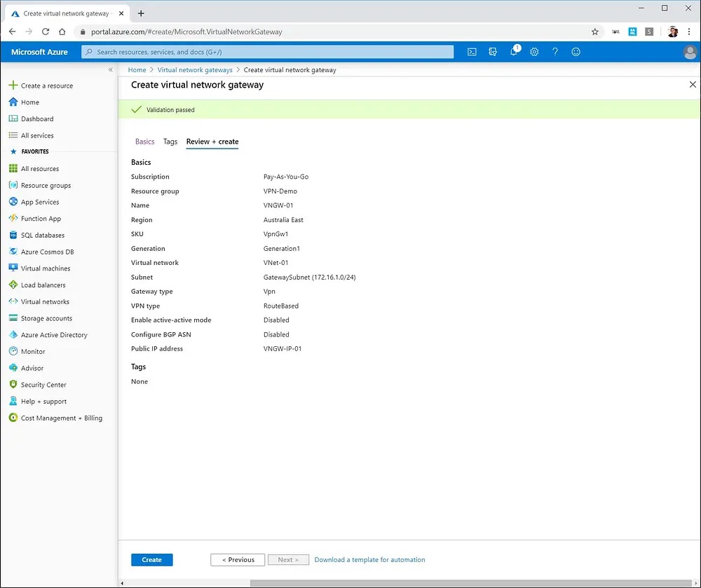Download a template for automation link
Viewport: 701px width, 588px height.
(369, 559)
